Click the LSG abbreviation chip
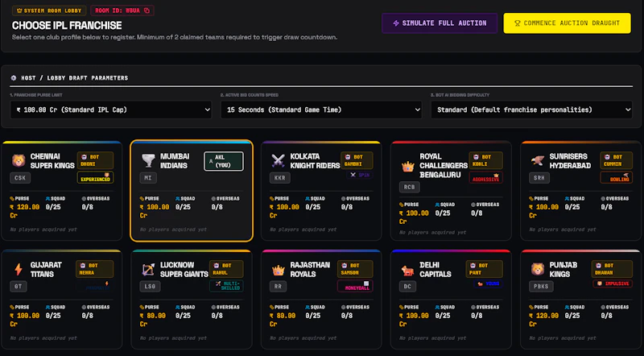644x356 pixels. (150, 286)
